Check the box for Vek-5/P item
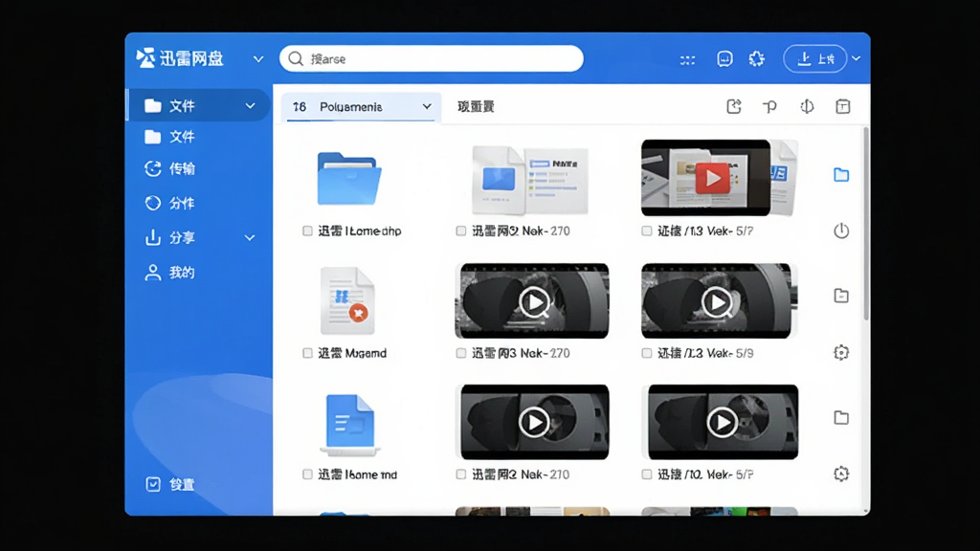The height and width of the screenshot is (551, 980). [647, 474]
